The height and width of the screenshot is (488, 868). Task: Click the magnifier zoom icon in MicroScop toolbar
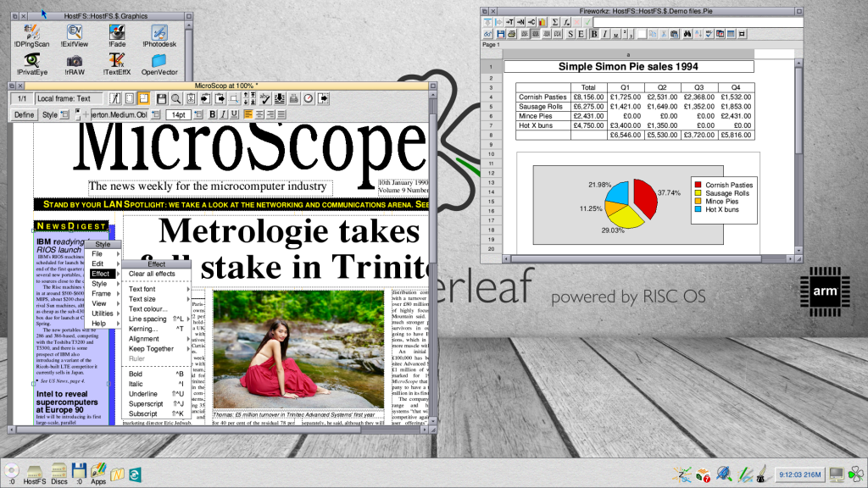point(175,99)
